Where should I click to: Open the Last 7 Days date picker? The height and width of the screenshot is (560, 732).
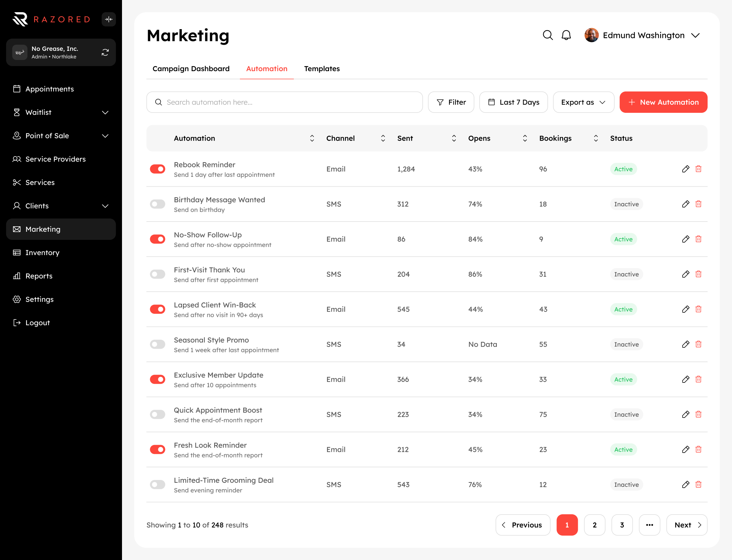pos(513,102)
